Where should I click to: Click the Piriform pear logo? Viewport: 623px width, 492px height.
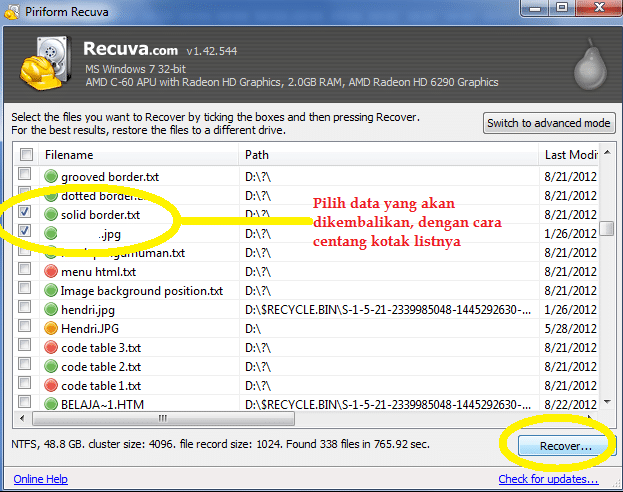point(590,64)
